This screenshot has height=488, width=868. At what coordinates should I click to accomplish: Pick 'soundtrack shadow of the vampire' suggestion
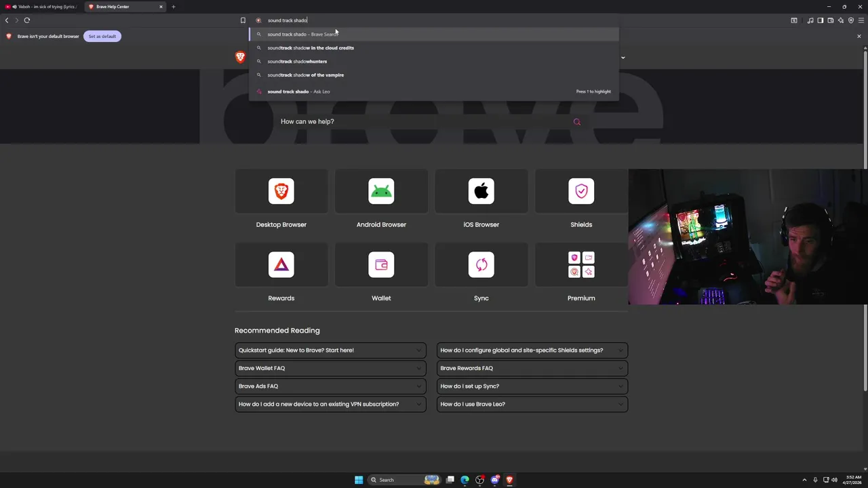point(434,75)
